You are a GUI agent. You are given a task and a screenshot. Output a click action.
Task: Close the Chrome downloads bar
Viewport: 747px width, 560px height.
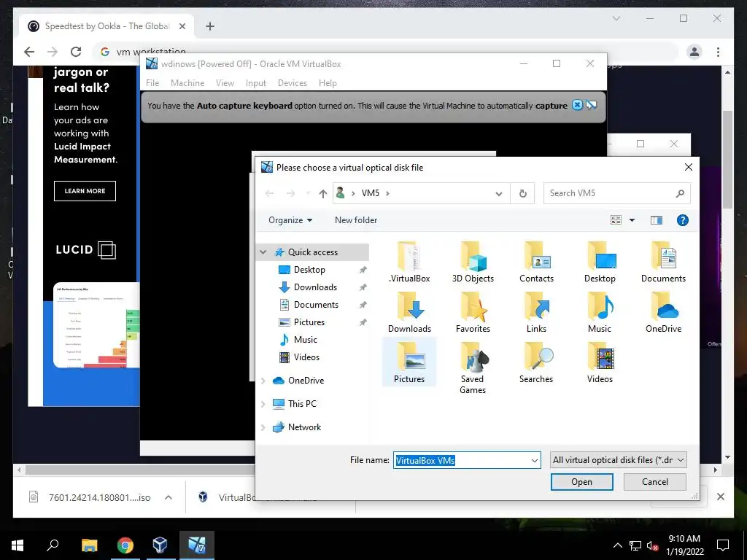pyautogui.click(x=720, y=497)
